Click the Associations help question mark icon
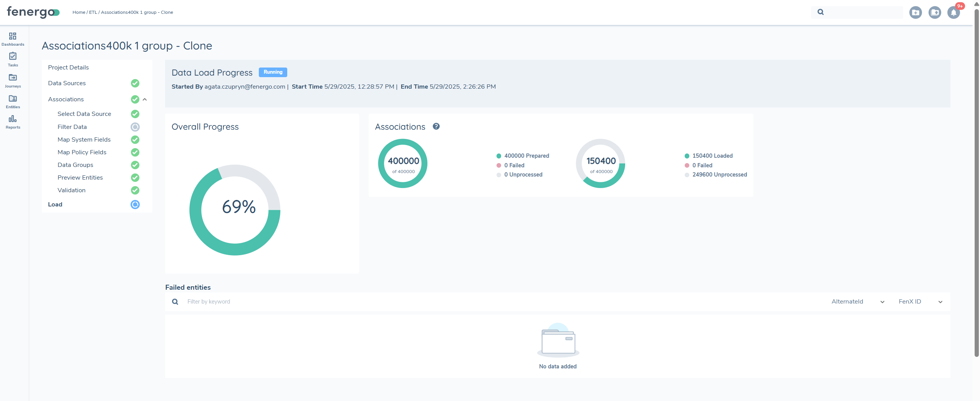Viewport: 980px width, 401px height. click(436, 126)
